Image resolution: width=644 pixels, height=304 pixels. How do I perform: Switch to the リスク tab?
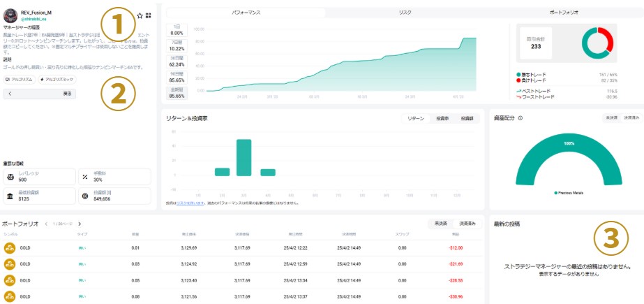405,13
